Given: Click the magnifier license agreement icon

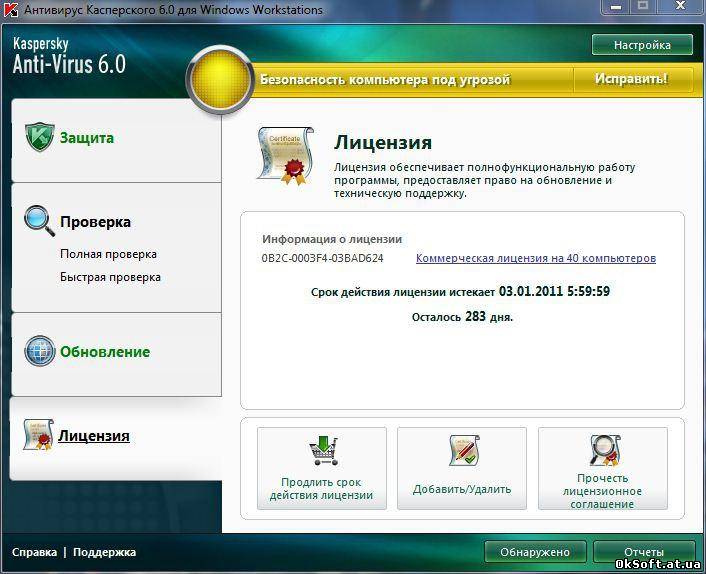Looking at the screenshot, I should (x=605, y=450).
